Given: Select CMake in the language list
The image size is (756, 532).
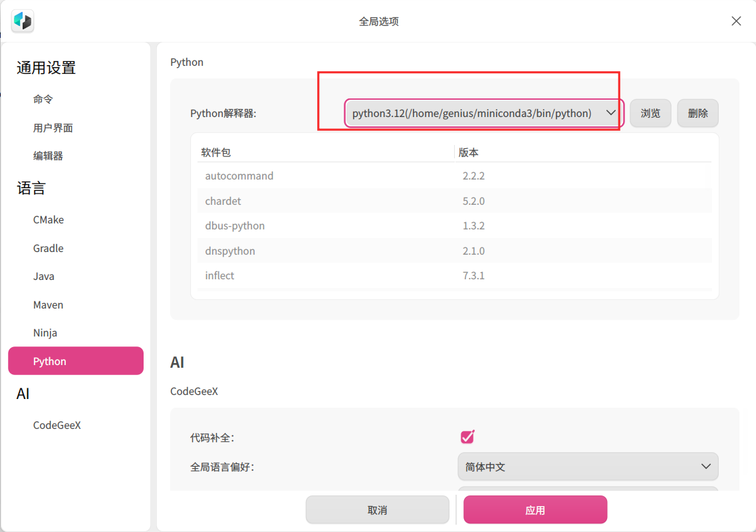Looking at the screenshot, I should coord(49,219).
